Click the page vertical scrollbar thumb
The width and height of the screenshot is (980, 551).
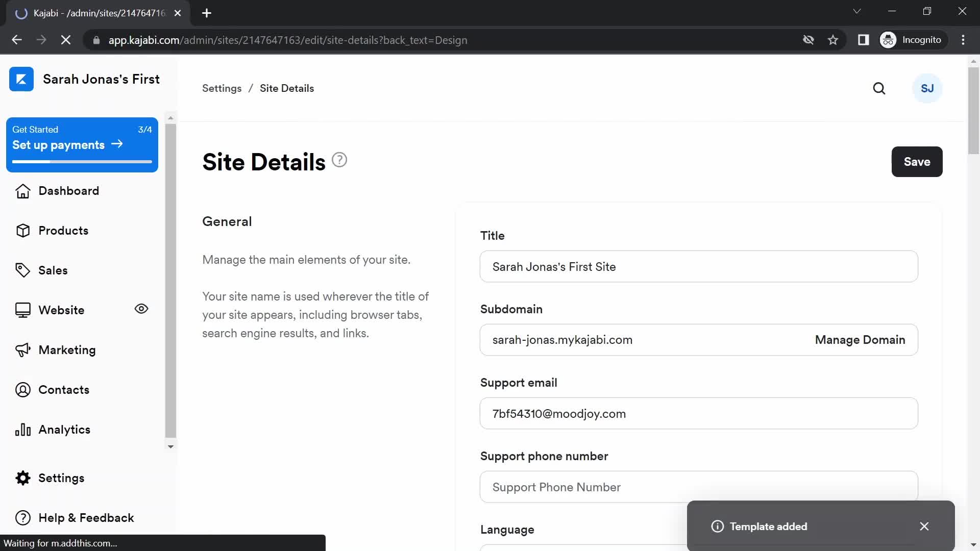973,110
